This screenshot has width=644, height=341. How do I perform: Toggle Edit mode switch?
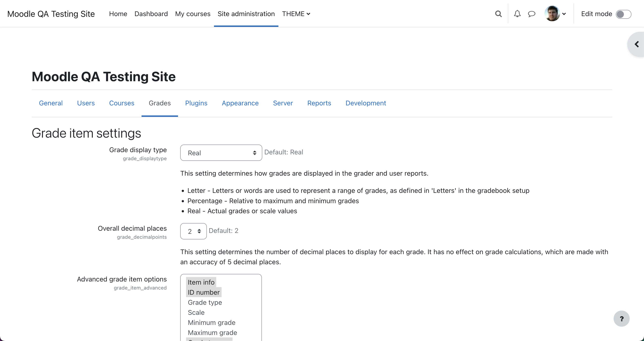point(623,14)
